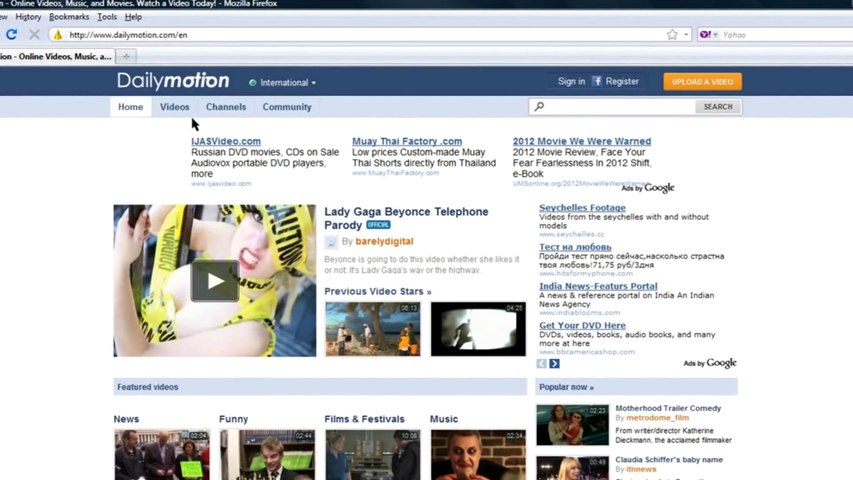Open the History menu
Screen dimensions: 853x480
[28, 17]
